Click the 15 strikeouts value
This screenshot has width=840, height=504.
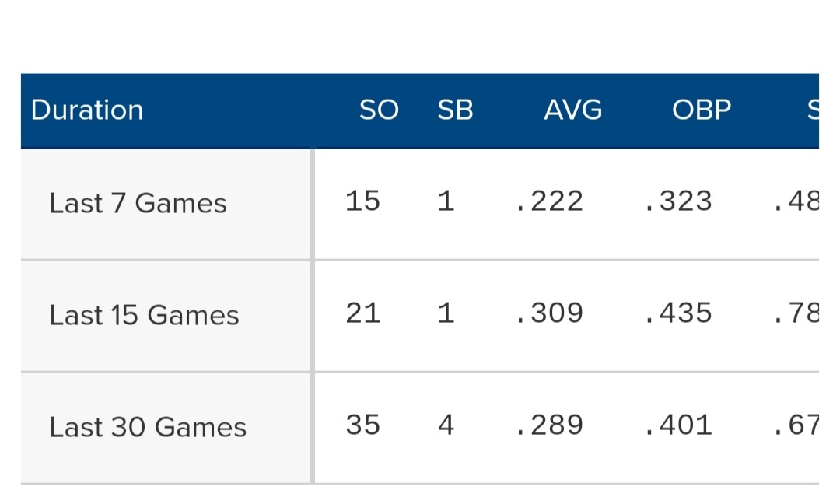tap(362, 201)
